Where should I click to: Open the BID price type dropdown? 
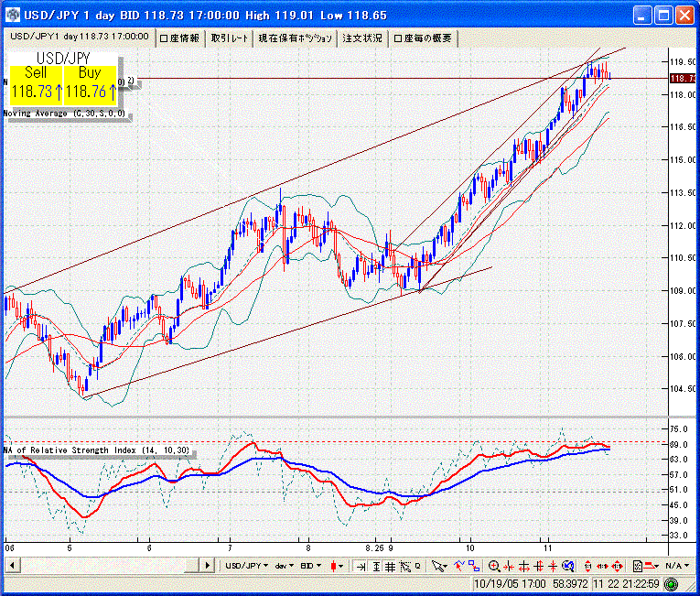(x=311, y=566)
